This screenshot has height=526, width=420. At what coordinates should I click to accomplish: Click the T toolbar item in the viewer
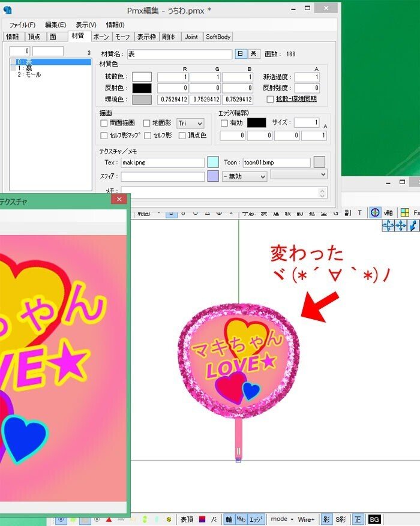tap(359, 213)
